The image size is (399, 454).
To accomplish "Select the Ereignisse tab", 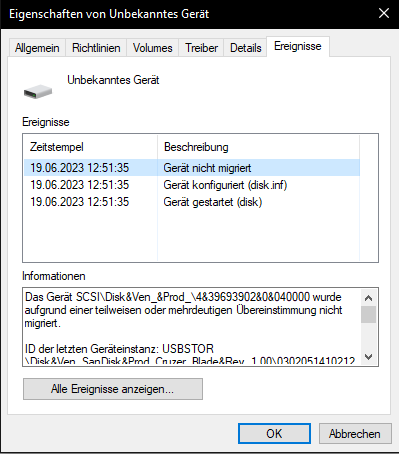I will pyautogui.click(x=298, y=46).
